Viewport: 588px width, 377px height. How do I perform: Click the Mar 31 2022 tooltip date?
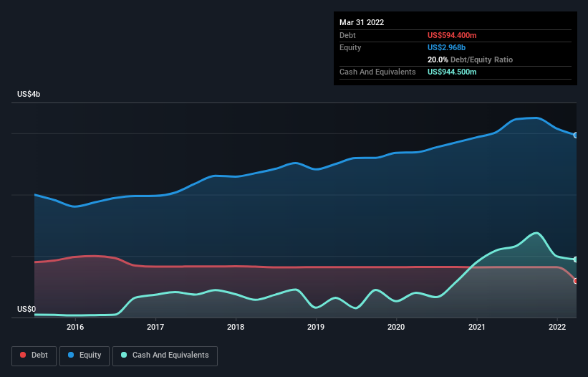point(362,22)
